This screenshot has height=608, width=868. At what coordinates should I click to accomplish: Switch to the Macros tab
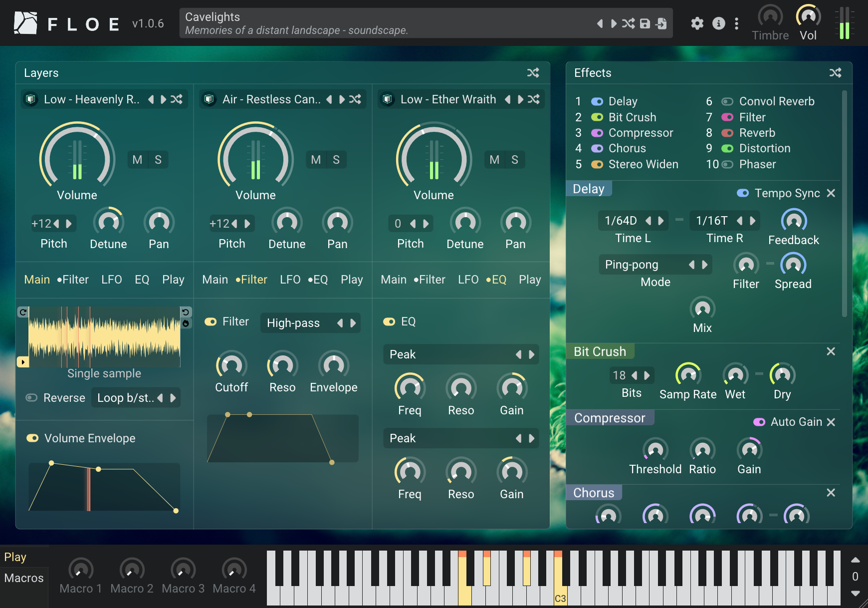point(24,578)
